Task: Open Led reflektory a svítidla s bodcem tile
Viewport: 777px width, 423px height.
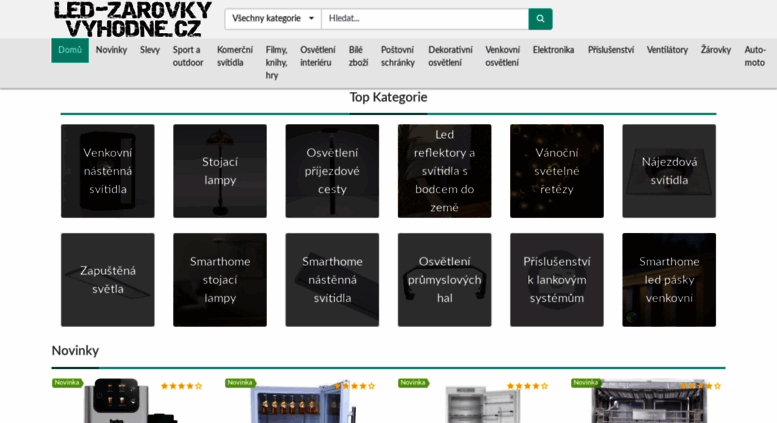Action: tap(444, 171)
